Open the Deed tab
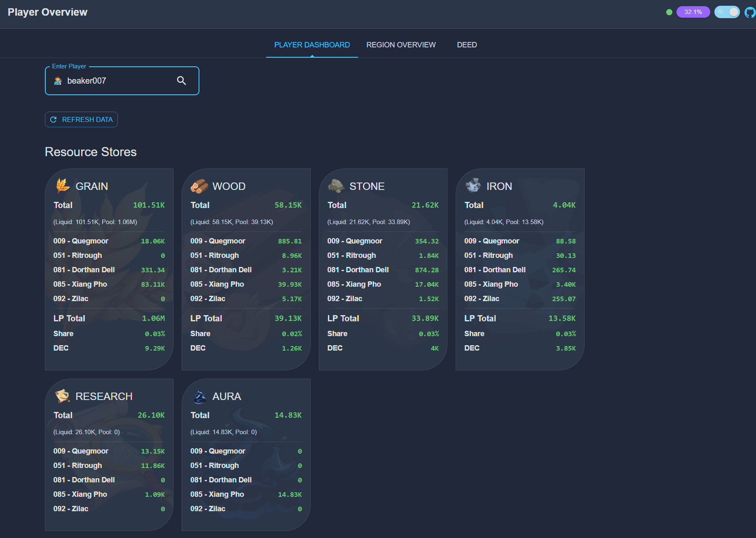Viewport: 756px width, 538px height. tap(467, 45)
